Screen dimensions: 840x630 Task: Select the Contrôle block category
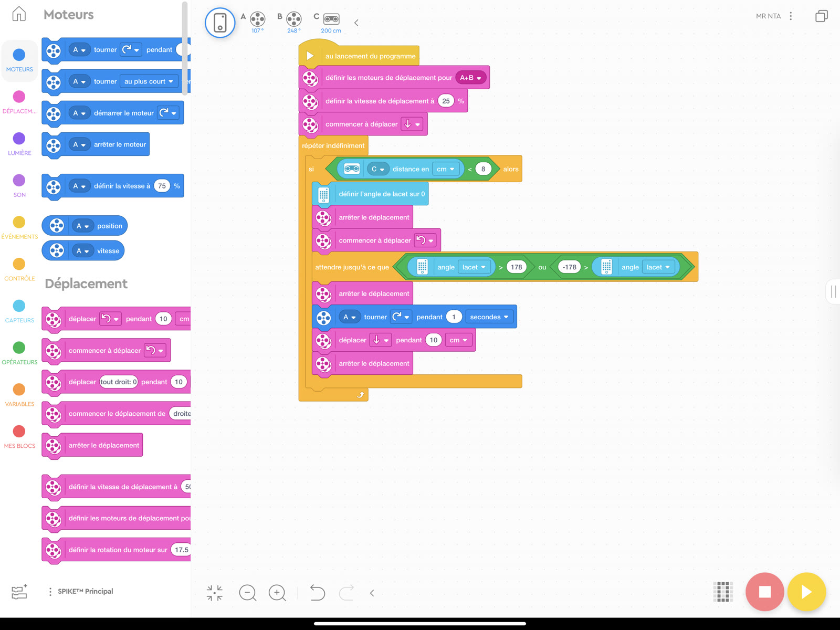tap(19, 270)
